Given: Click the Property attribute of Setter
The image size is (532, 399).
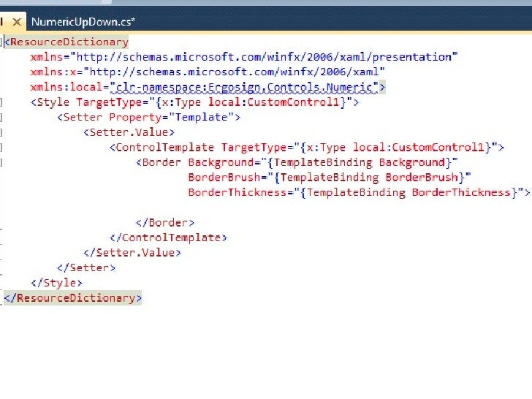Looking at the screenshot, I should (135, 118).
